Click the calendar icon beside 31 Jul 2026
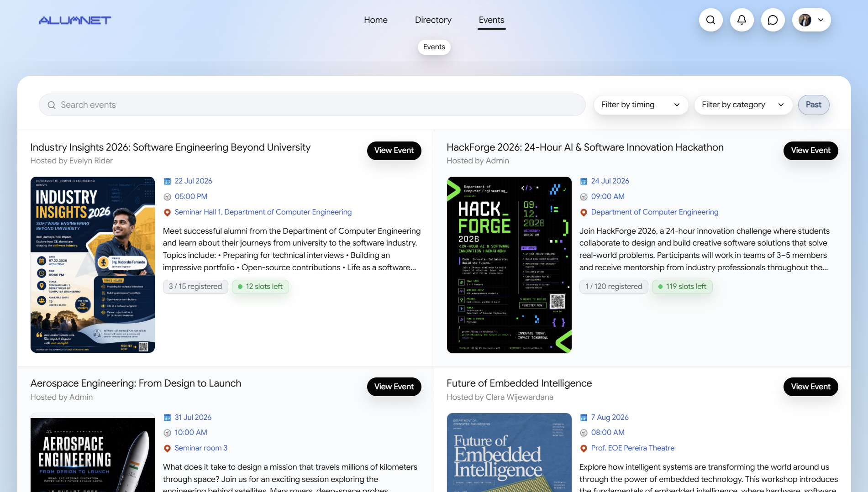 [167, 418]
